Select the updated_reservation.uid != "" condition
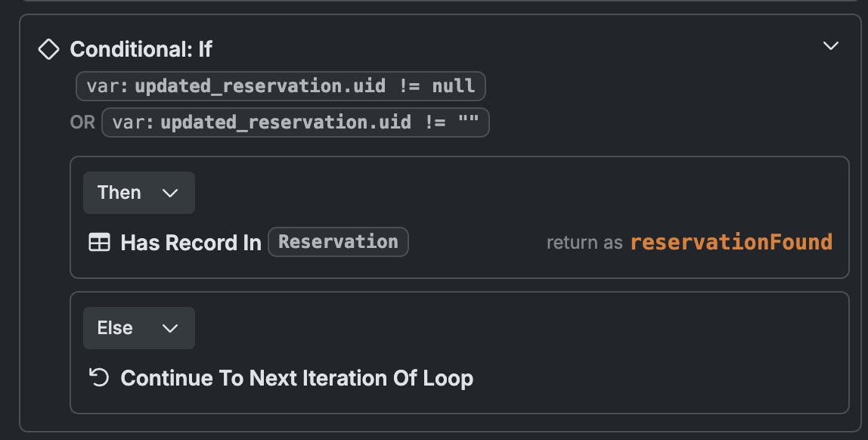This screenshot has height=440, width=868. [x=296, y=122]
